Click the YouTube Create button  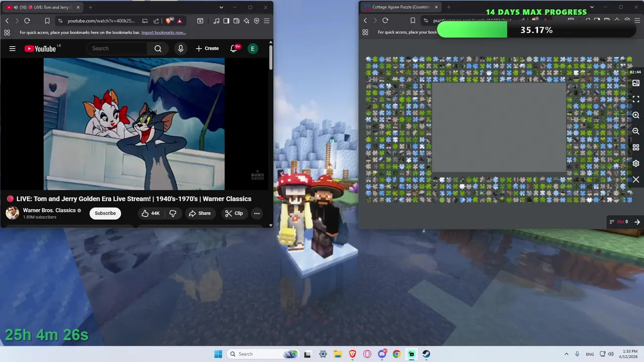(207, 48)
